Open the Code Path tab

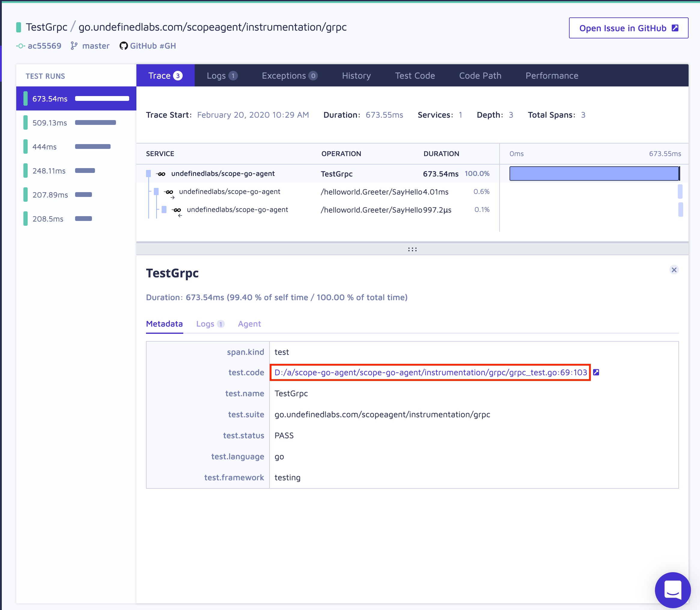click(x=480, y=76)
